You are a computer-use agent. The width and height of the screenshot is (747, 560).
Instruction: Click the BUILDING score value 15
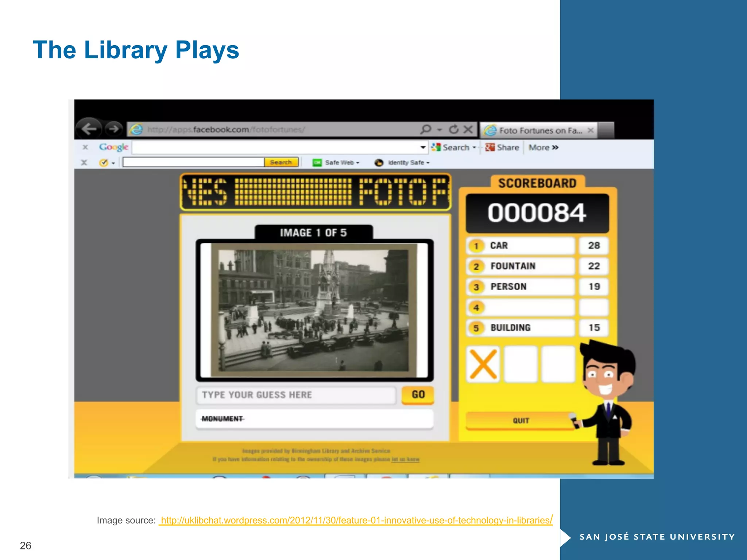[x=594, y=328]
